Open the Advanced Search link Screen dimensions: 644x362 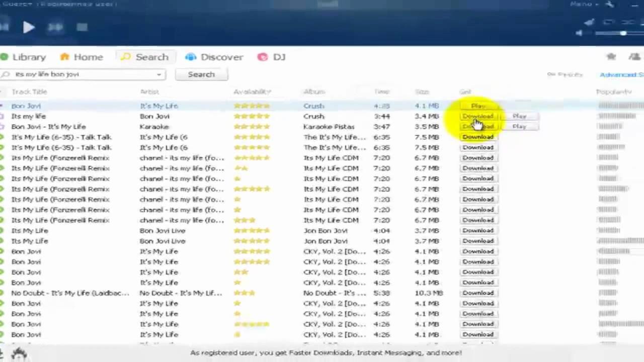[622, 74]
